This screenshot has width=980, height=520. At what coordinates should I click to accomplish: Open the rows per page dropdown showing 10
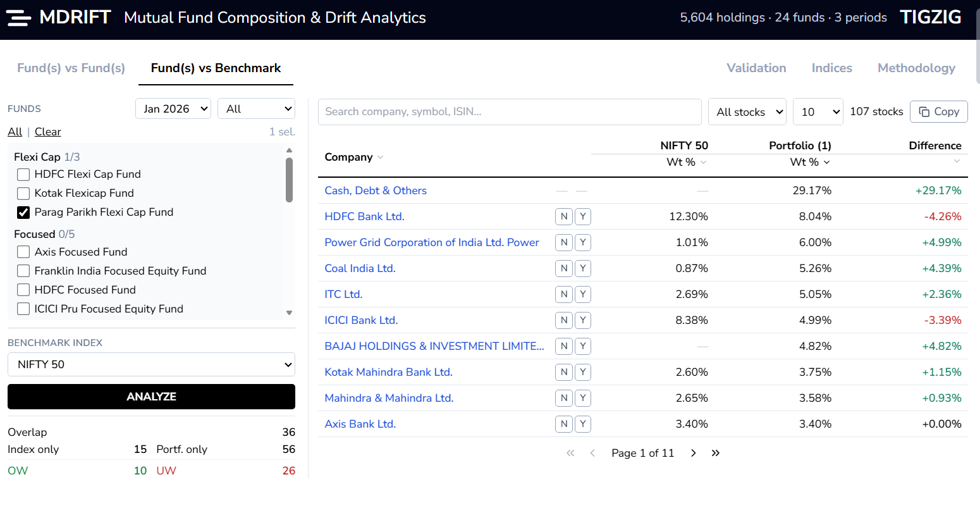818,112
